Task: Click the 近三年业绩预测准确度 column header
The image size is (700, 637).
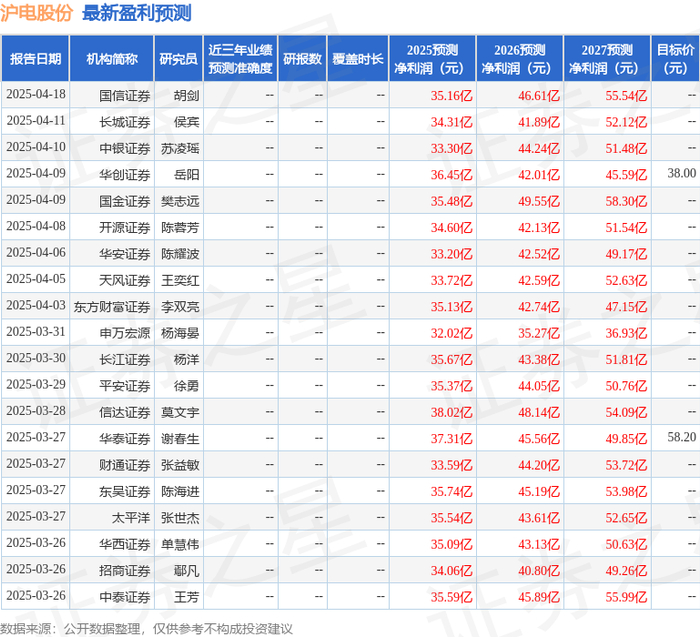Action: point(240,59)
